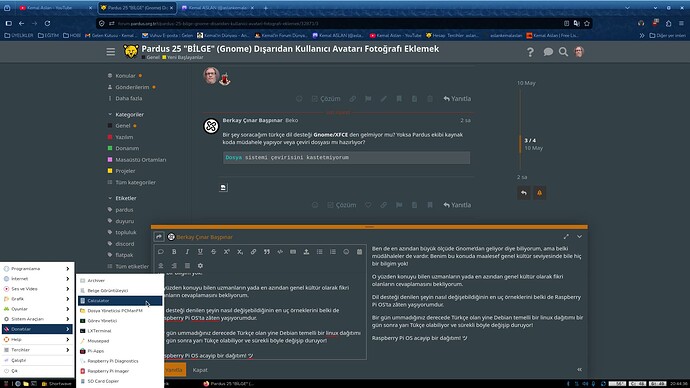Open the Donanım category in the sidebar

[127, 148]
